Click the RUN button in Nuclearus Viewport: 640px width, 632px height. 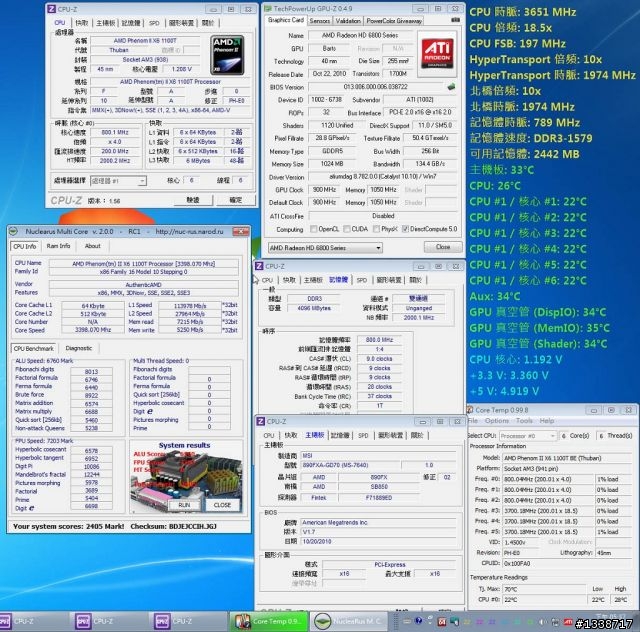pyautogui.click(x=184, y=505)
